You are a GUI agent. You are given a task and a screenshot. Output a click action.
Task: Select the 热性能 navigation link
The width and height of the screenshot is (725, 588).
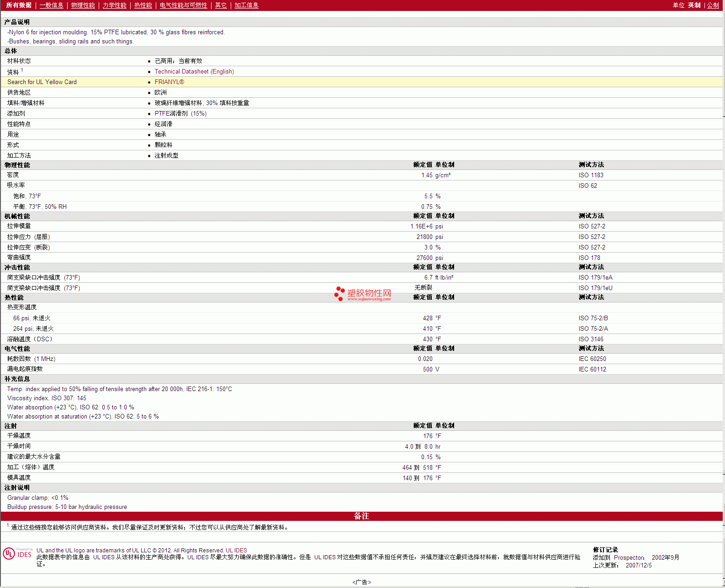(x=143, y=5)
